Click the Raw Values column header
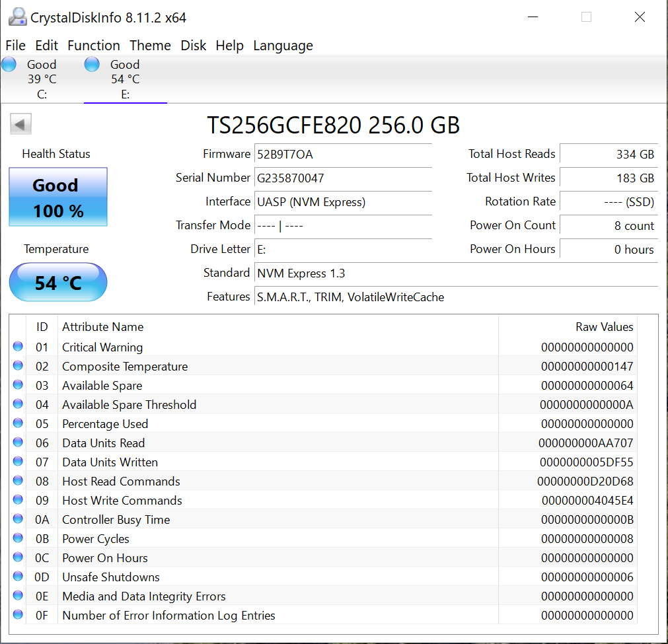Image resolution: width=668 pixels, height=644 pixels. coord(604,327)
